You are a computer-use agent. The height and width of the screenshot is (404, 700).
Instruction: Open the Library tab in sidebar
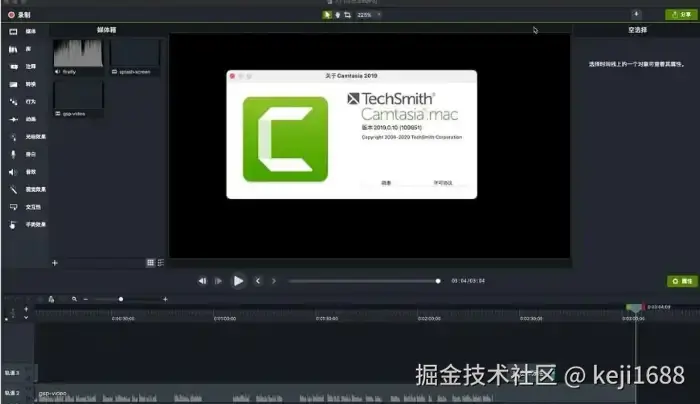point(20,49)
